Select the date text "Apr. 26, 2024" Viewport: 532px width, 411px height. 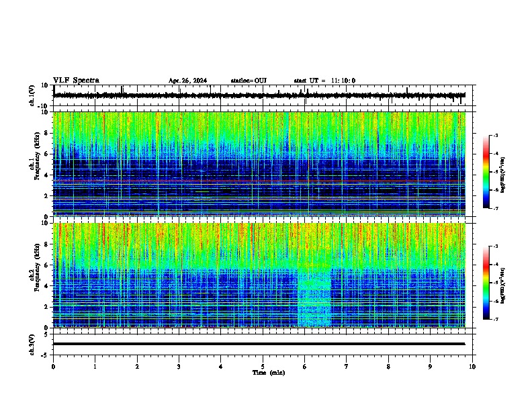(x=187, y=81)
